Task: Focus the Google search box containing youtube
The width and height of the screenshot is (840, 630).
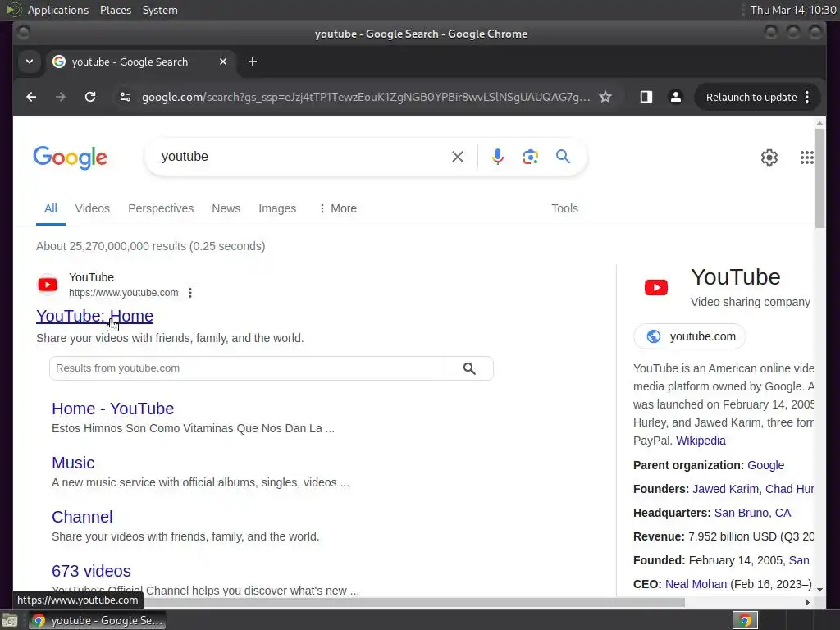Action: [300, 157]
